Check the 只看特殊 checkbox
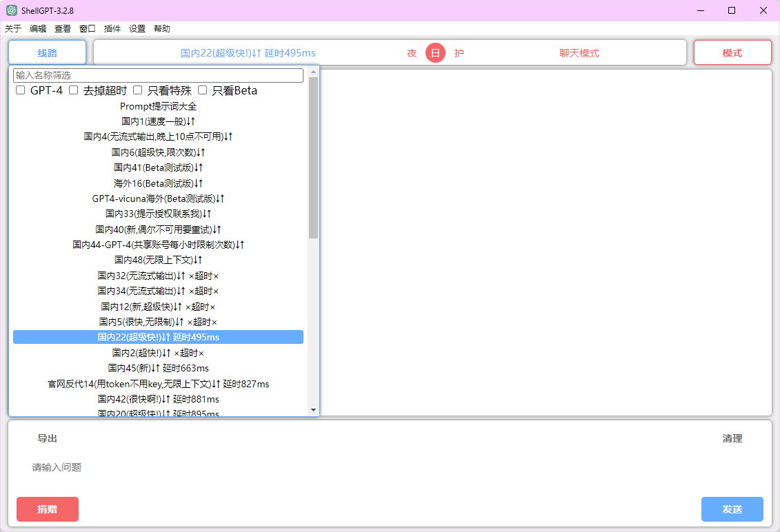This screenshot has width=780, height=532. point(138,90)
